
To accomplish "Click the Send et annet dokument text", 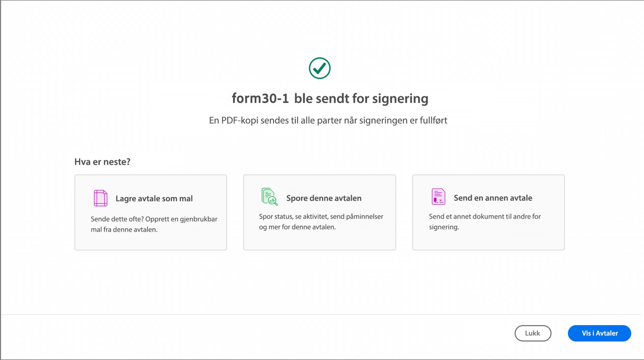I will 484,222.
